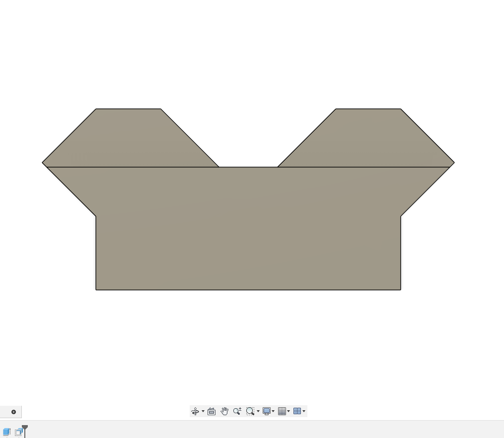
Task: Click the Look At camera icon
Action: [212, 411]
